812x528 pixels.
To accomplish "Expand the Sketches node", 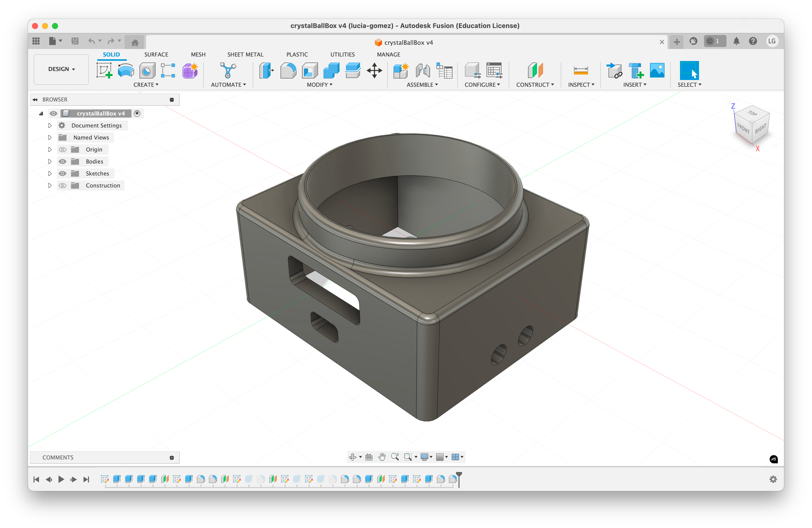I will (x=50, y=173).
